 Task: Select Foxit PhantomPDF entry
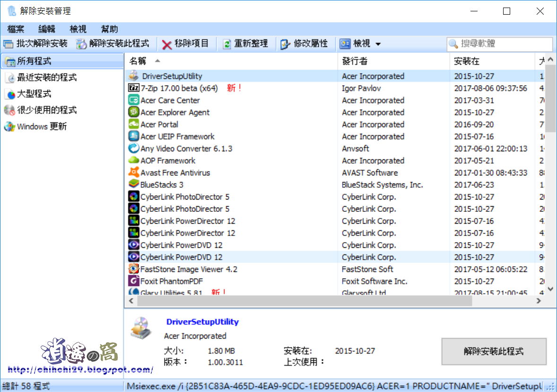172,281
